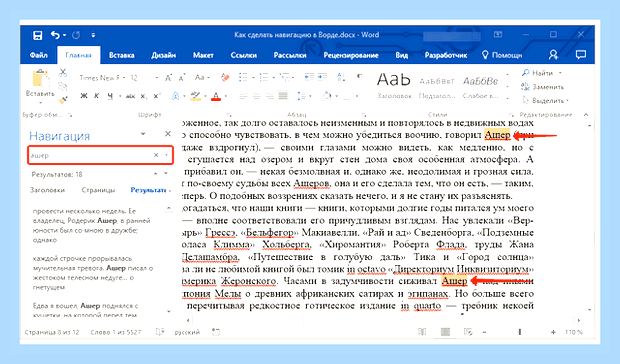Open the Рассылки ribbon tab
Screen dimensions: 620x364
click(290, 55)
